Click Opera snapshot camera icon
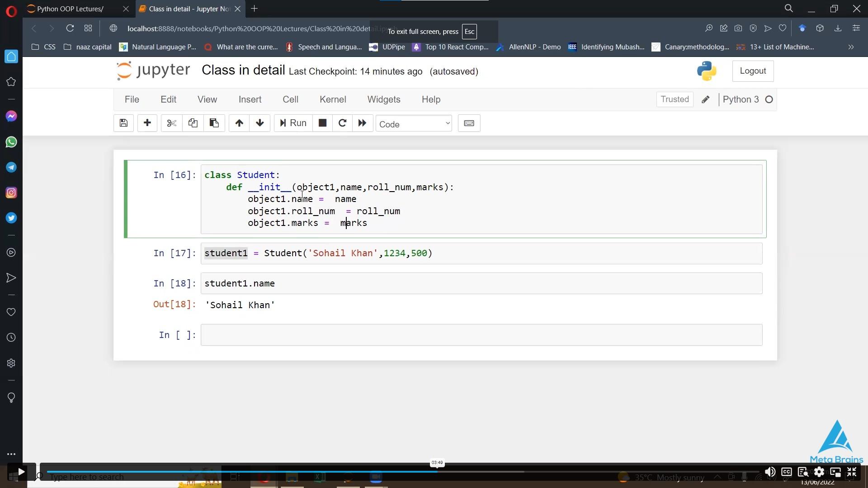Image resolution: width=868 pixels, height=488 pixels. 738,28
